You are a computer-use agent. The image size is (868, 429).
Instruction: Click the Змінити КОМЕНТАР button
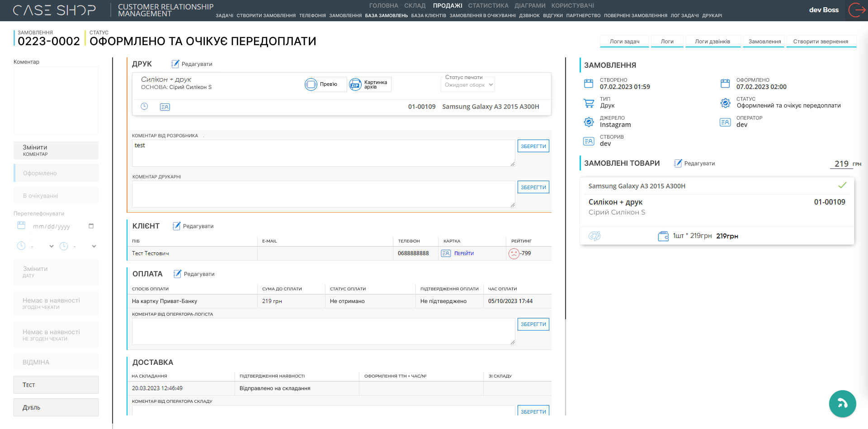(x=56, y=150)
